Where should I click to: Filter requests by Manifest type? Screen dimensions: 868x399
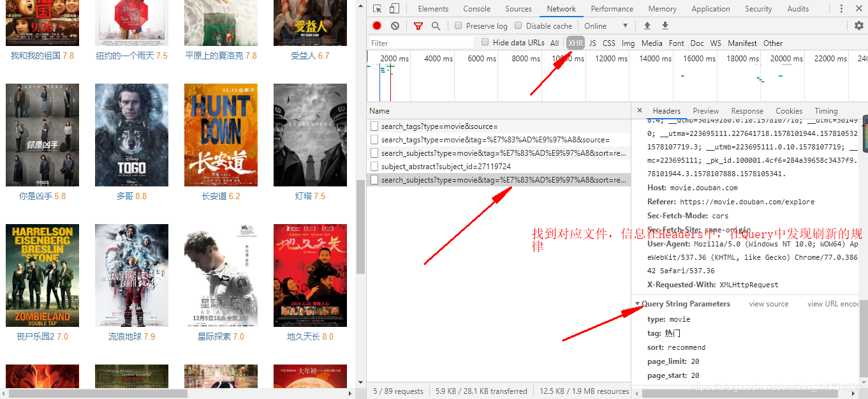pyautogui.click(x=742, y=43)
